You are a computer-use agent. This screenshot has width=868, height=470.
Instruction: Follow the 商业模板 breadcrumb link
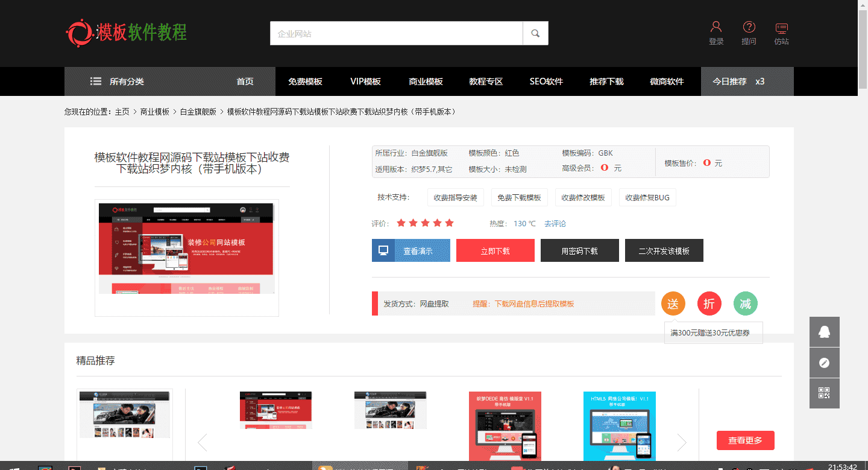[154, 112]
